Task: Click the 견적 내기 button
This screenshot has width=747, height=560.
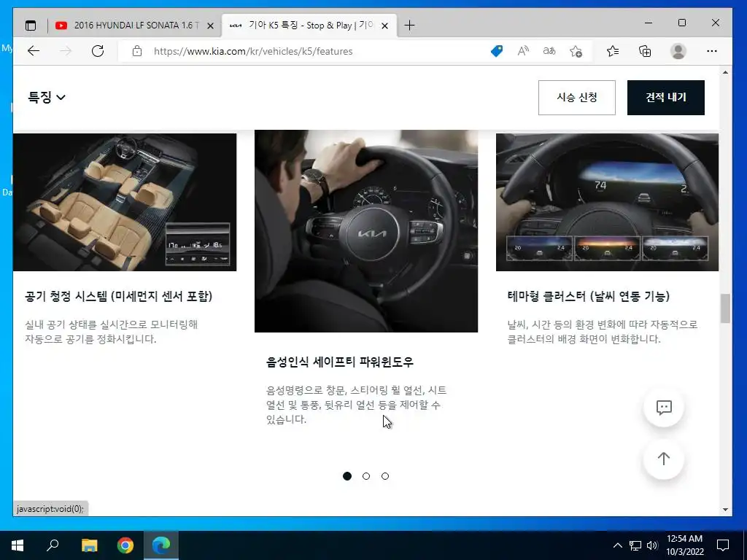Action: pyautogui.click(x=665, y=97)
